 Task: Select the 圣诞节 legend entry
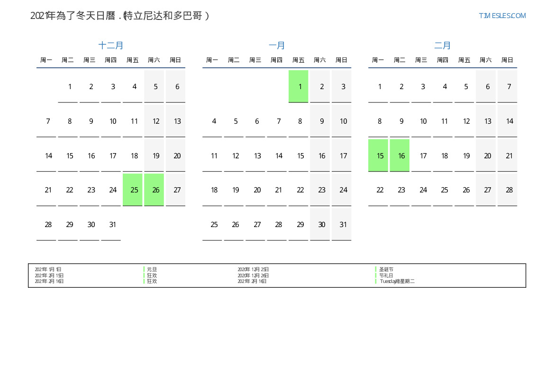point(386,269)
